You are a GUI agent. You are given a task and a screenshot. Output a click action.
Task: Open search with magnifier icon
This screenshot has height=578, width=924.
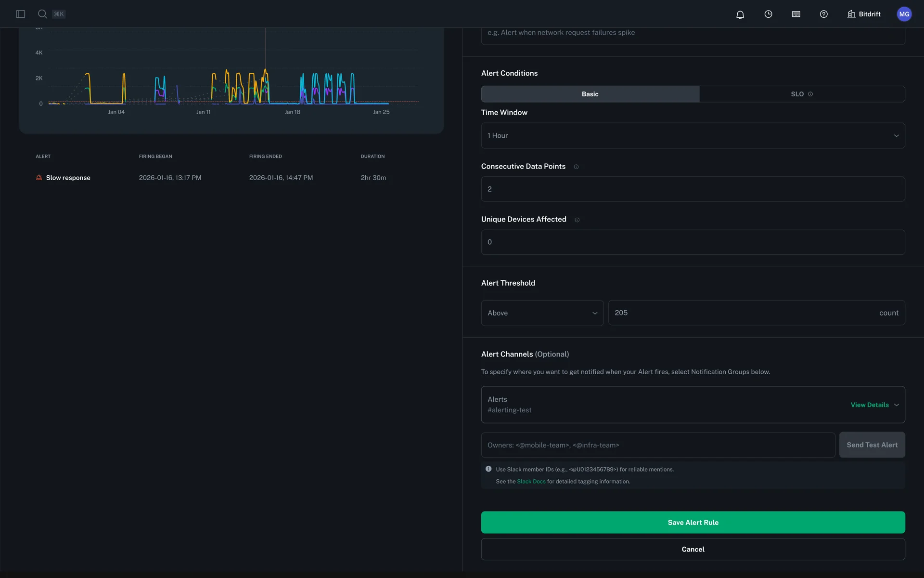pos(42,14)
